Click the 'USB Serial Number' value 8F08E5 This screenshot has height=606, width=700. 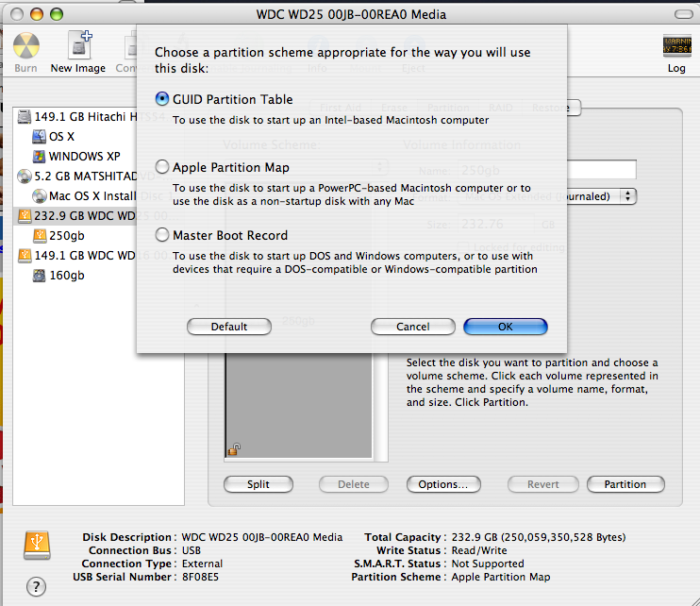200,577
